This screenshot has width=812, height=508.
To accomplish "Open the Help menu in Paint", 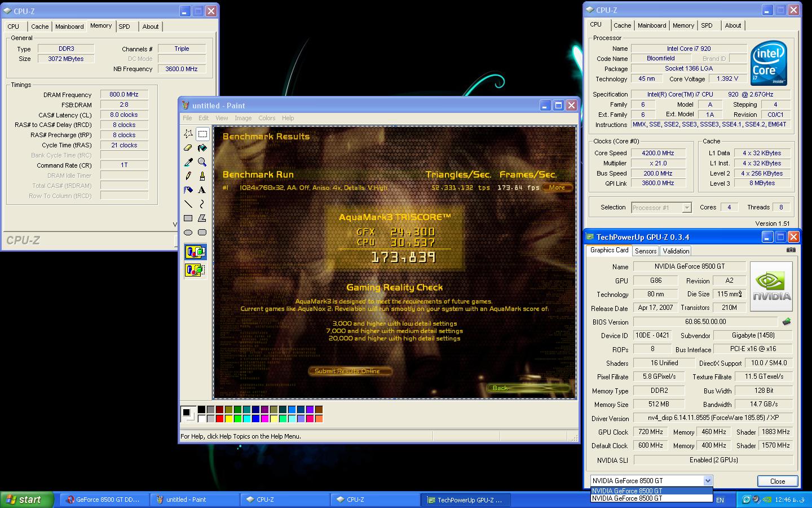I will click(288, 118).
